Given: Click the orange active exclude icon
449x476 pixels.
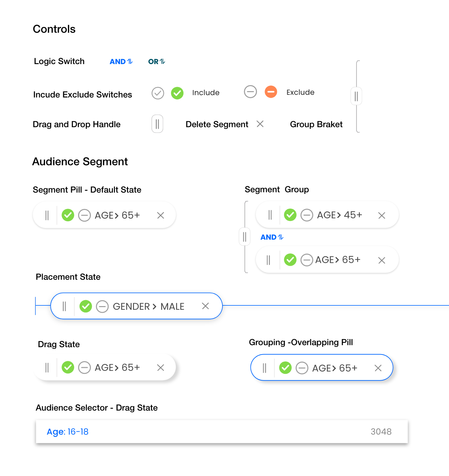Looking at the screenshot, I should click(271, 91).
